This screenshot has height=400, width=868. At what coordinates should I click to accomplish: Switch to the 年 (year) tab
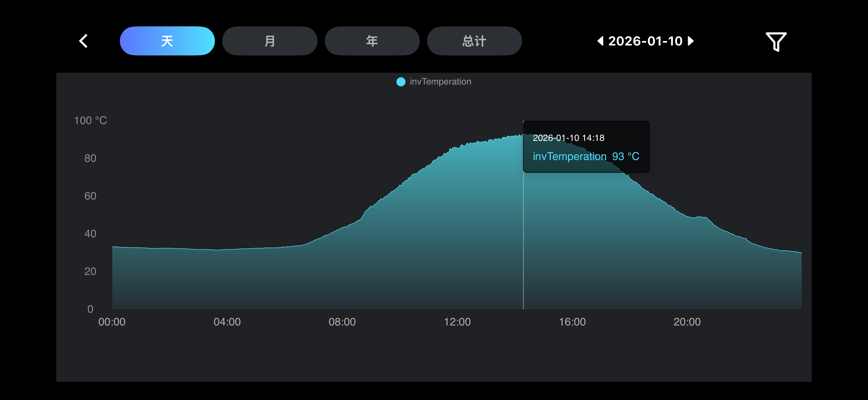click(x=372, y=41)
